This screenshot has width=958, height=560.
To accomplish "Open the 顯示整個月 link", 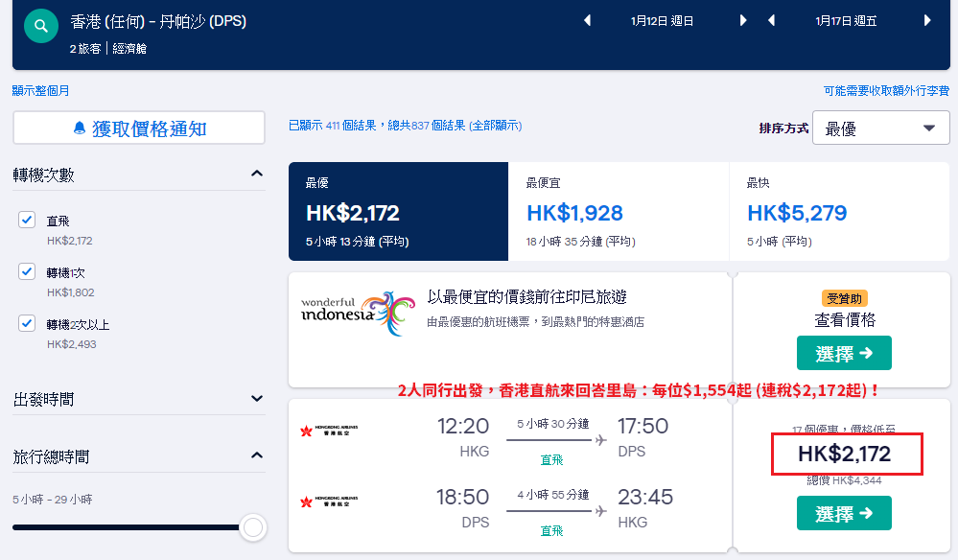I will pos(41,91).
